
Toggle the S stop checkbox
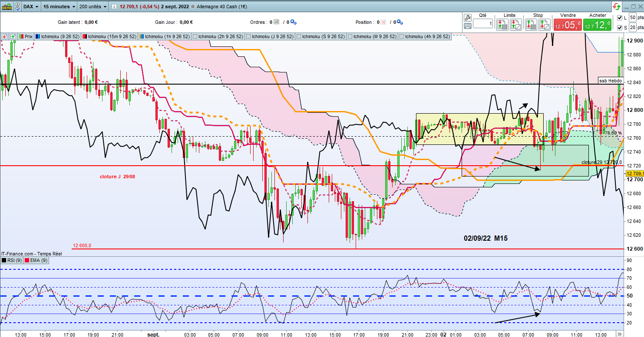click(619, 28)
